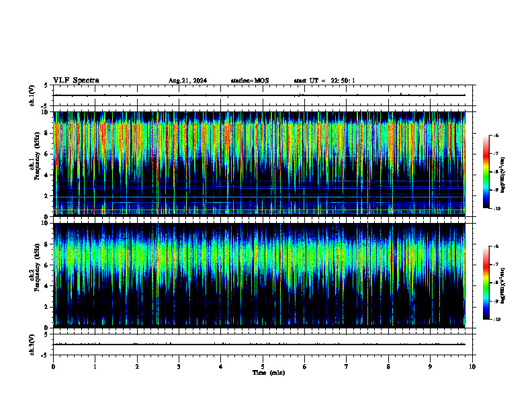Image resolution: width=532 pixels, height=411 pixels.
Task: Click the '6' tick on Time axis
Action: 305,367
